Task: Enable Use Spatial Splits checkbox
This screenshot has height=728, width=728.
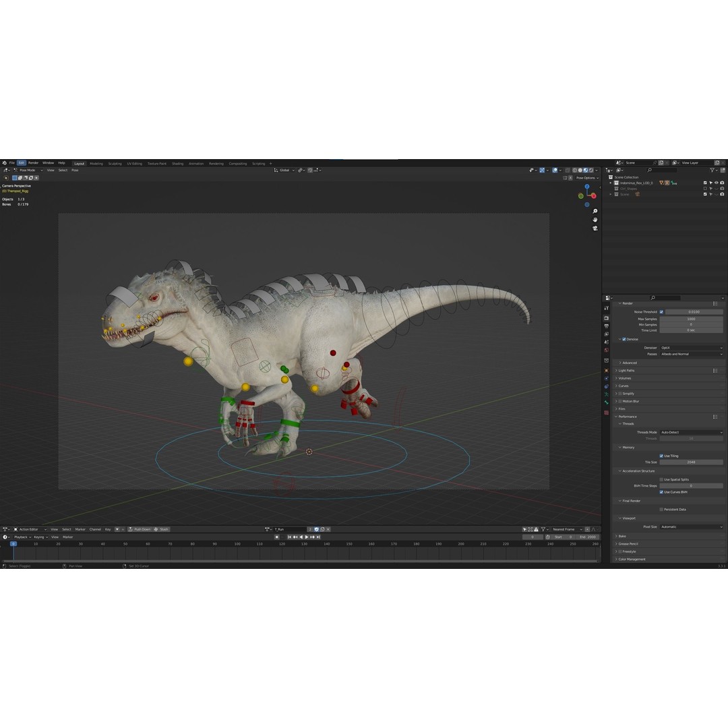Action: [x=661, y=480]
